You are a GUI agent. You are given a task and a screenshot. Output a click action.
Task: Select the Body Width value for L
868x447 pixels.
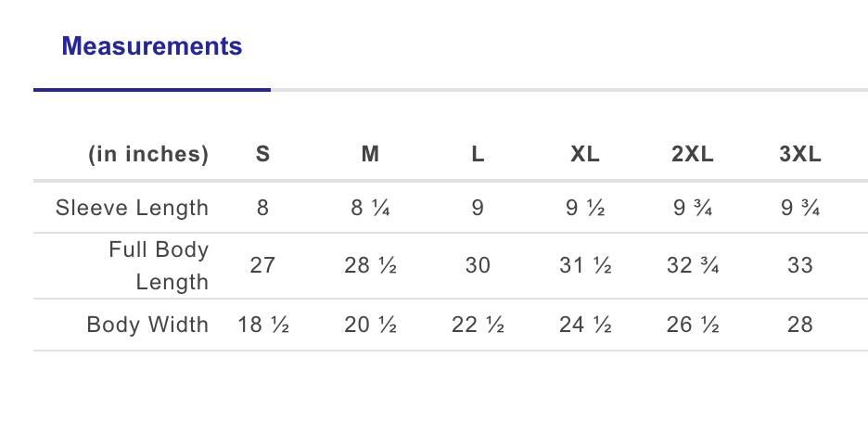(478, 326)
